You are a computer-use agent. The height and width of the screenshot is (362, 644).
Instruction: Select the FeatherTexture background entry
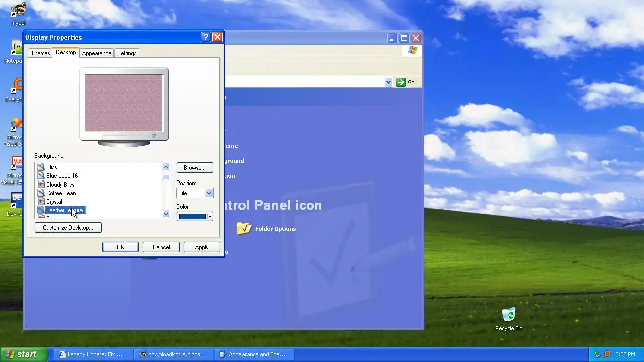click(x=64, y=210)
